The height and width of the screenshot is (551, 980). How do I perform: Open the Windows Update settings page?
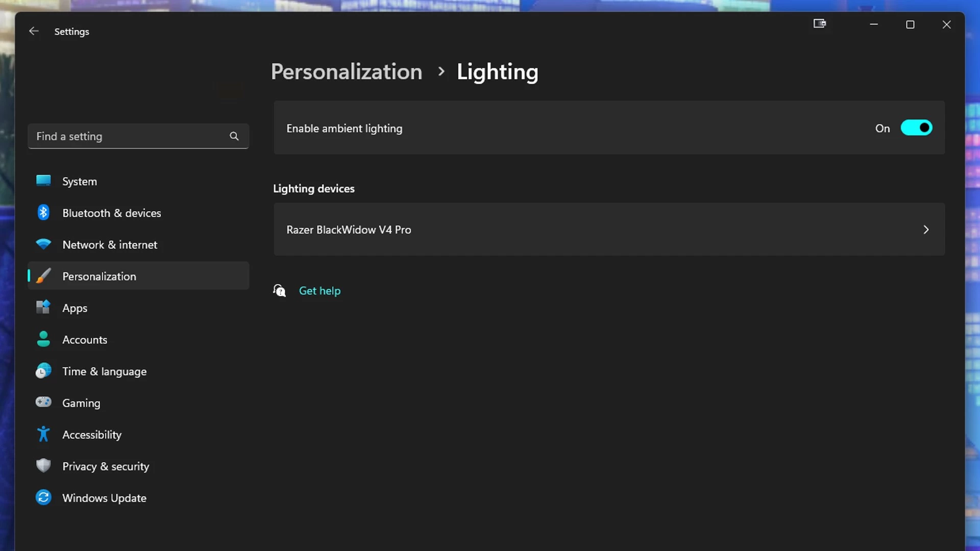click(x=104, y=498)
